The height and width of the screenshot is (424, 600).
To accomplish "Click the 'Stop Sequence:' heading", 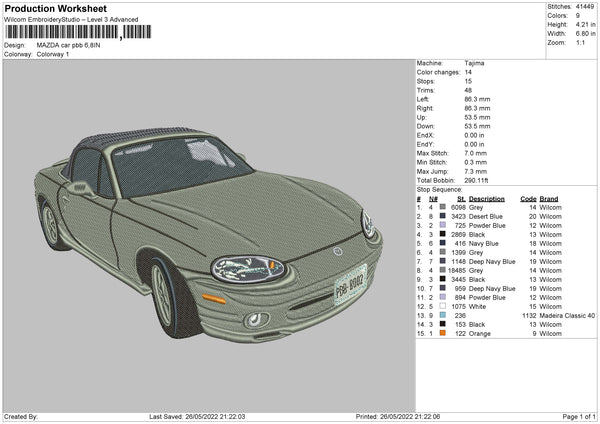I will pyautogui.click(x=439, y=190).
